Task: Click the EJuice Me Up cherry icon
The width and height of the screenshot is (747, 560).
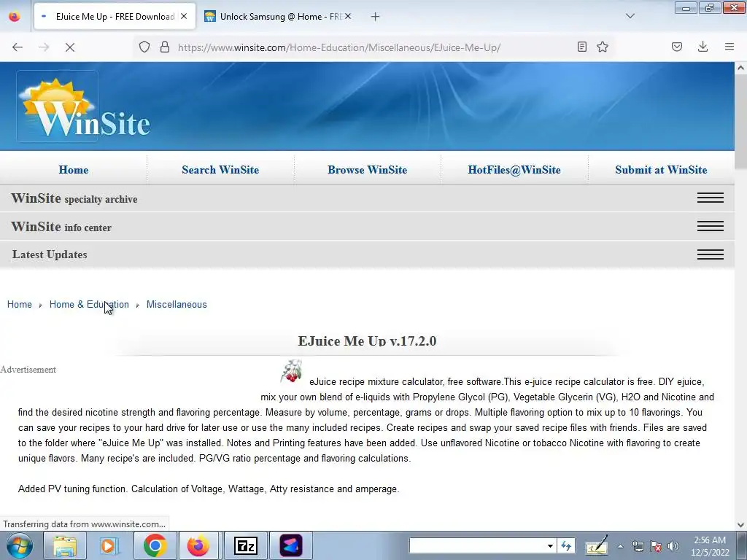Action: (x=292, y=371)
